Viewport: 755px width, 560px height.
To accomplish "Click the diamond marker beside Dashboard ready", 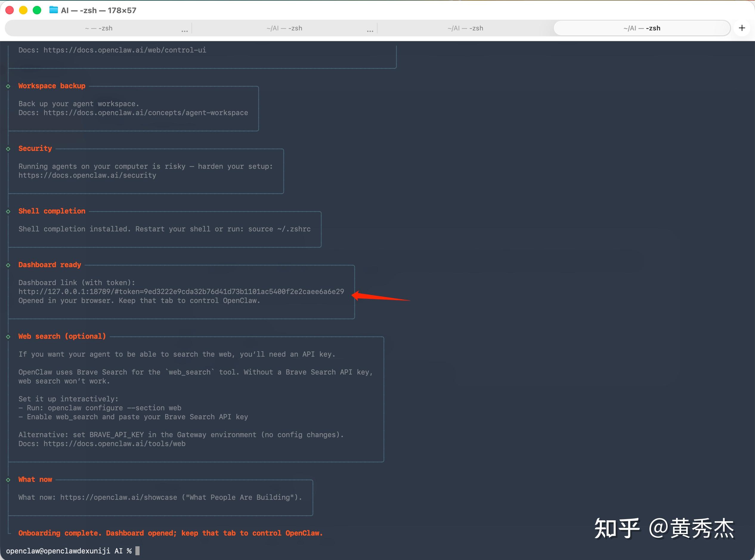I will [x=8, y=265].
